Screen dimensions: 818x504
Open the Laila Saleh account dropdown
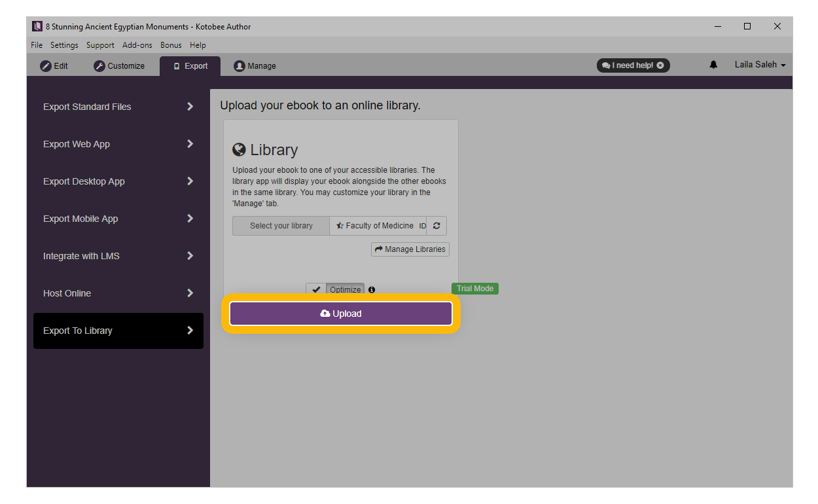click(760, 65)
